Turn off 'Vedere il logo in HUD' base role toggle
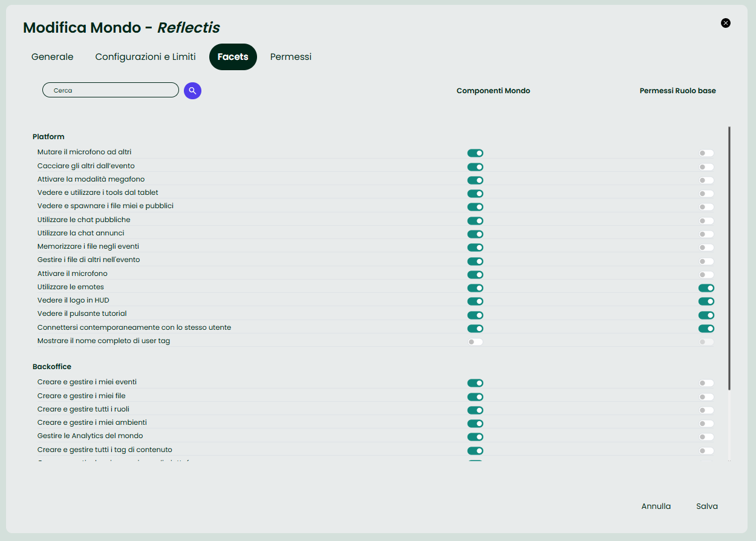 click(705, 301)
